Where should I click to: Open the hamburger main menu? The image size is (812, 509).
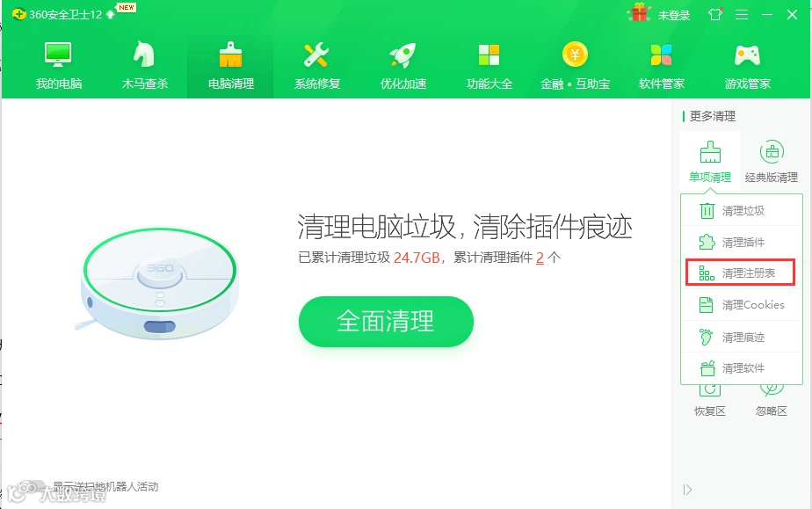(x=742, y=14)
